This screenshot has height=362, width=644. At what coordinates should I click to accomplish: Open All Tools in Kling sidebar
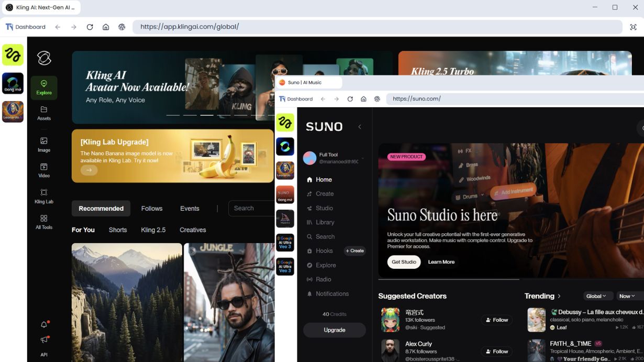coord(44,221)
